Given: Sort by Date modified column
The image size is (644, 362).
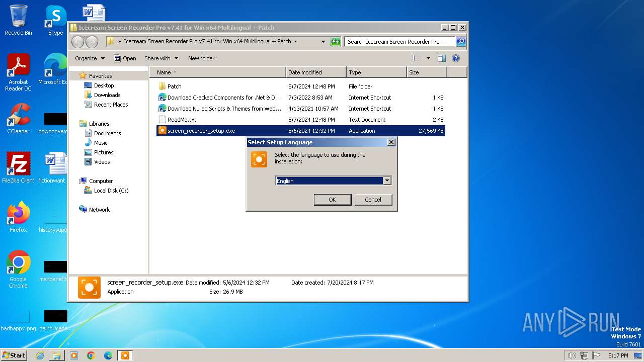Looking at the screenshot, I should point(316,72).
